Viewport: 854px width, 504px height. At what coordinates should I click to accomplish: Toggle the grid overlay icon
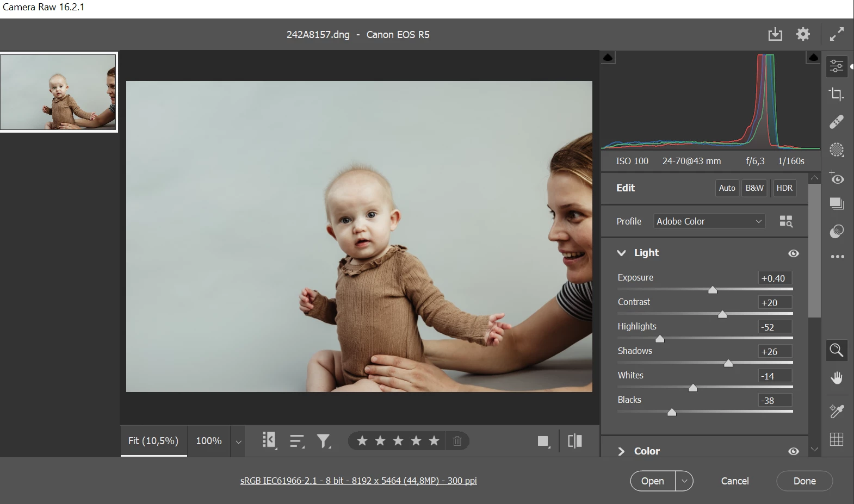coord(836,439)
